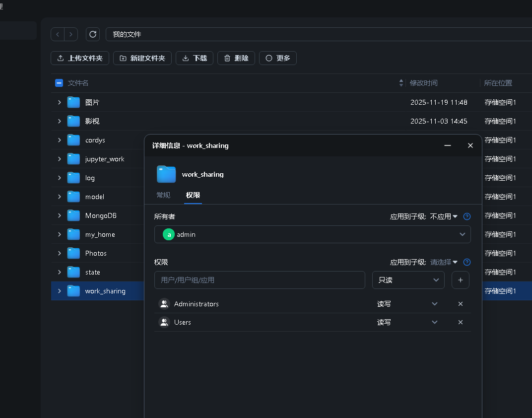Click the 用户/用户组/应用 input field

pyautogui.click(x=260, y=280)
